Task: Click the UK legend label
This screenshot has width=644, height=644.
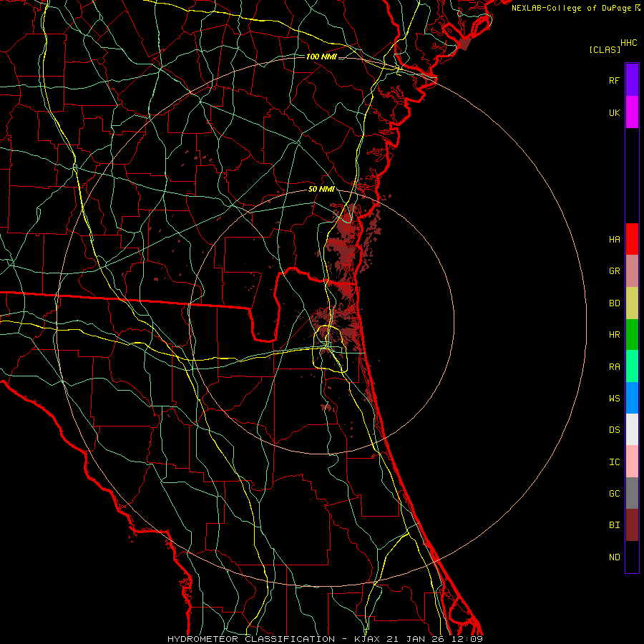Action: [x=614, y=112]
